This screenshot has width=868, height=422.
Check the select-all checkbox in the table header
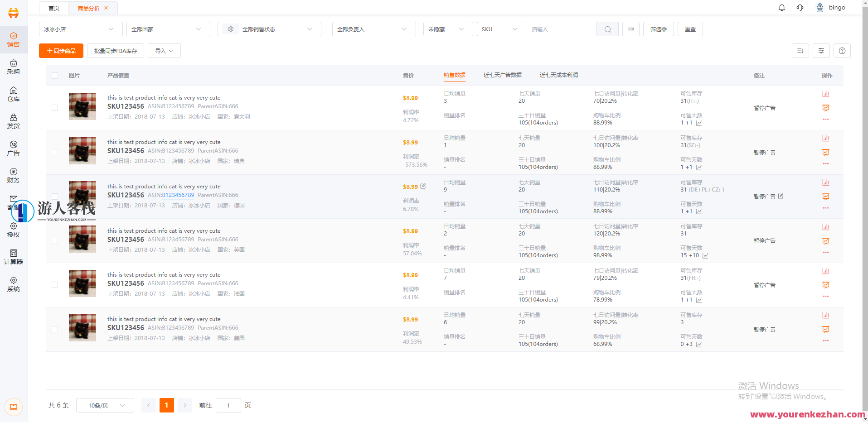click(x=55, y=76)
